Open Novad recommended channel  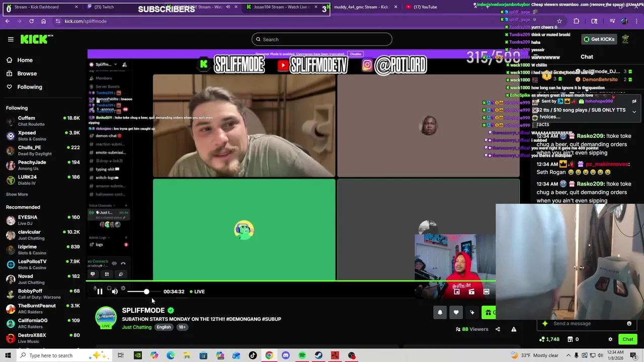[43, 279]
